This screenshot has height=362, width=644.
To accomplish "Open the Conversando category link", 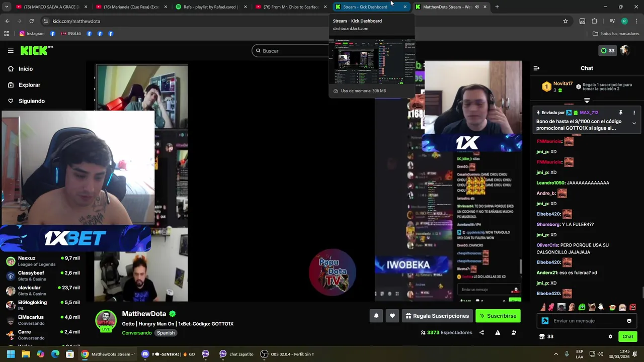I will (x=136, y=333).
